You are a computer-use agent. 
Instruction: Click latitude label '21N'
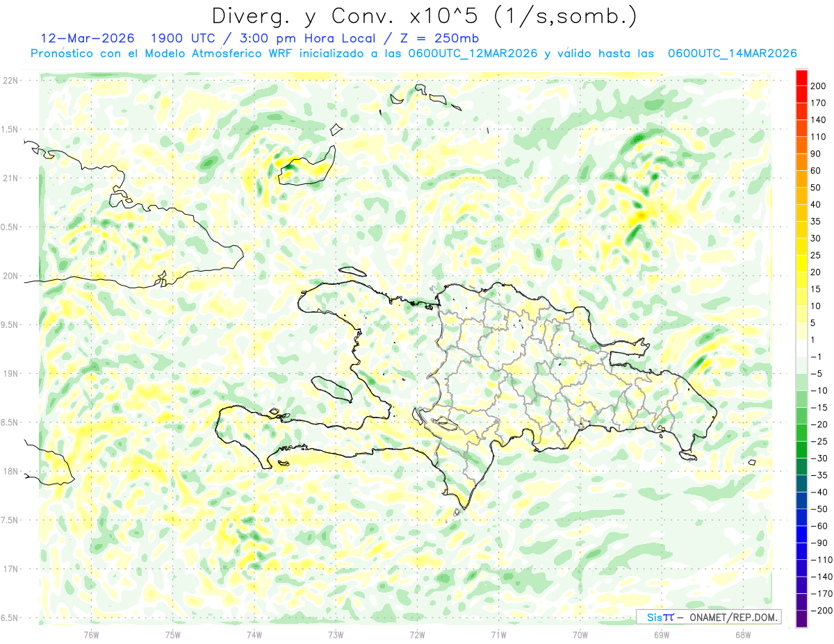pos(10,178)
